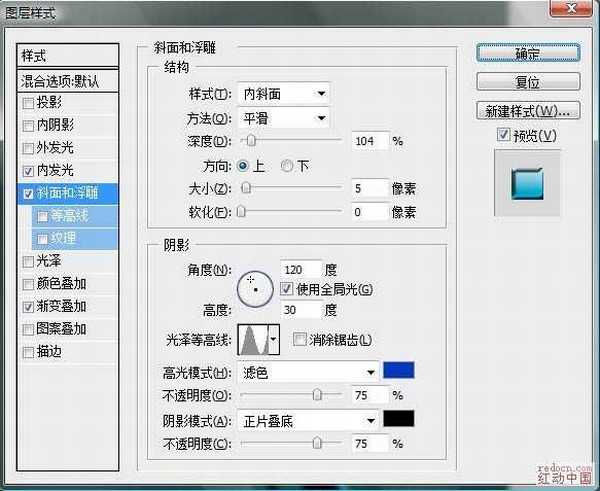Click the angle dial circle in the shading section
This screenshot has height=491, width=600.
coord(255,289)
